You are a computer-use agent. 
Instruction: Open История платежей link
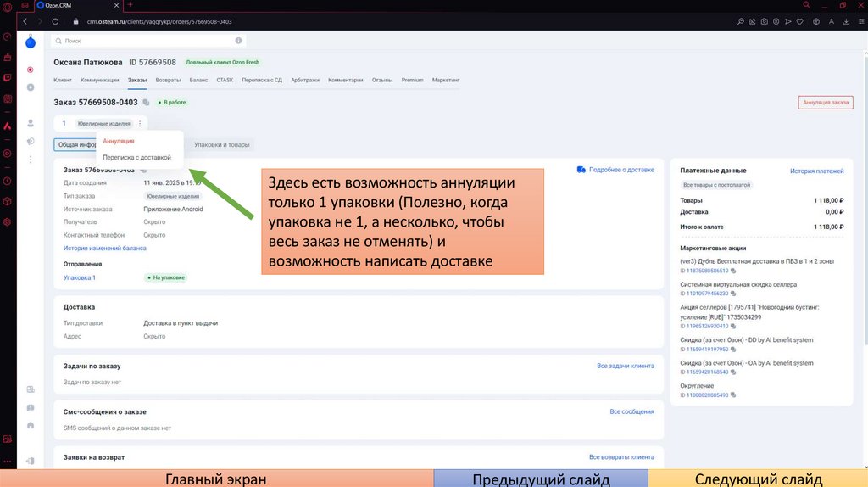coord(816,171)
